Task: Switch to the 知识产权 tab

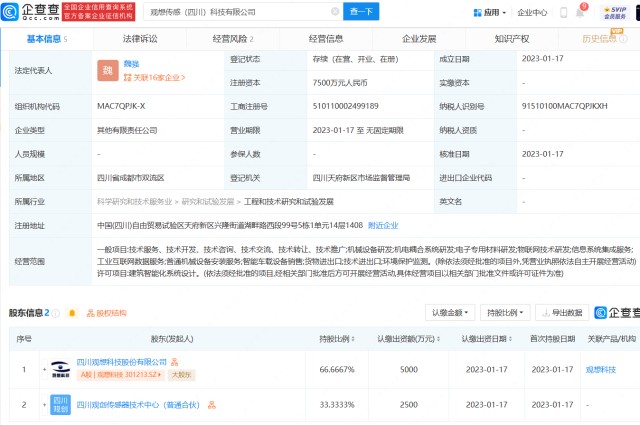Action: 512,39
